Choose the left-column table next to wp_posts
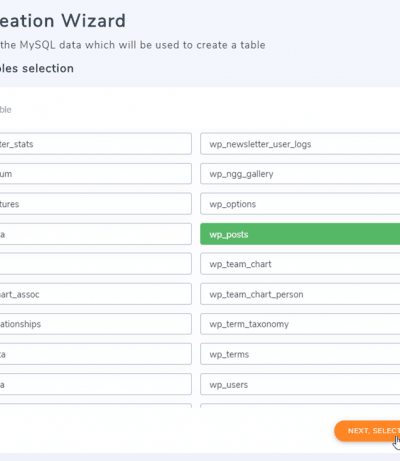 96,234
